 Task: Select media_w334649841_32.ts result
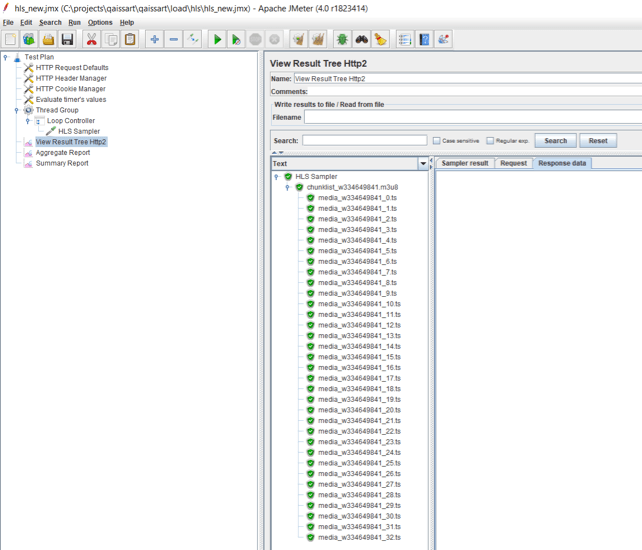click(359, 537)
